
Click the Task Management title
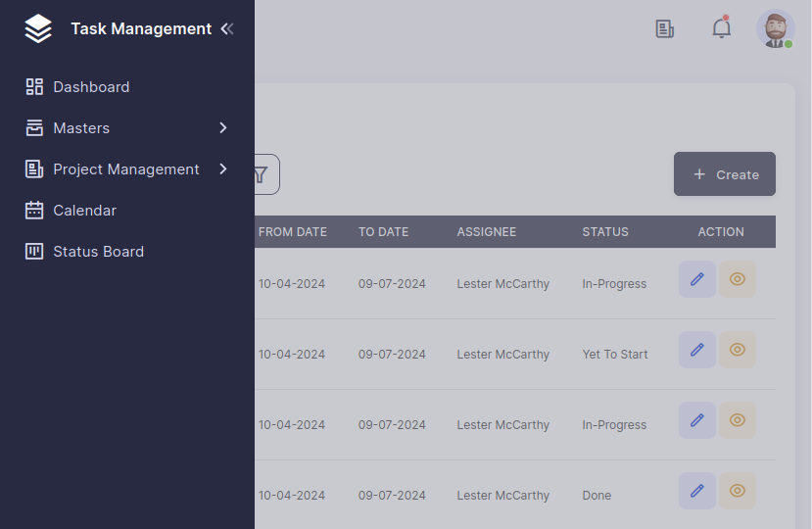(141, 29)
